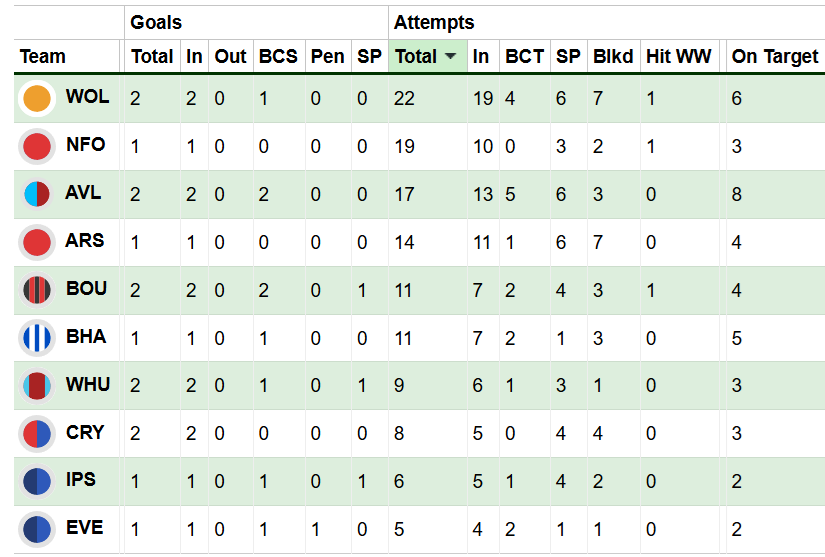Click the Wolves orange team badge
Viewport: 825px width, 557px height.
tap(37, 99)
